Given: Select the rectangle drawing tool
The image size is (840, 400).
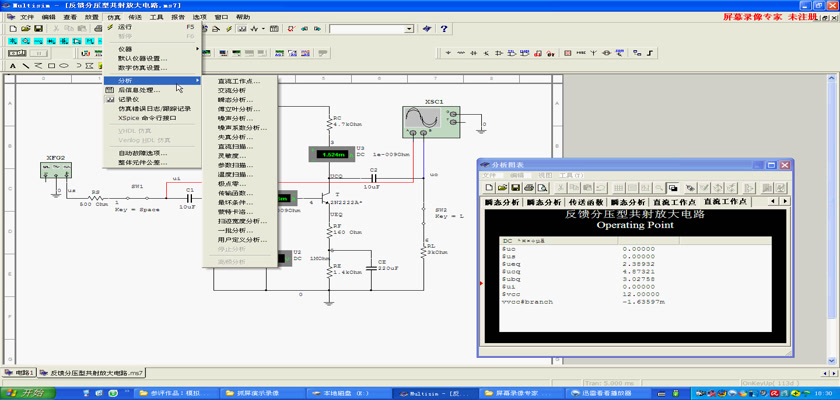Looking at the screenshot, I should 51,66.
